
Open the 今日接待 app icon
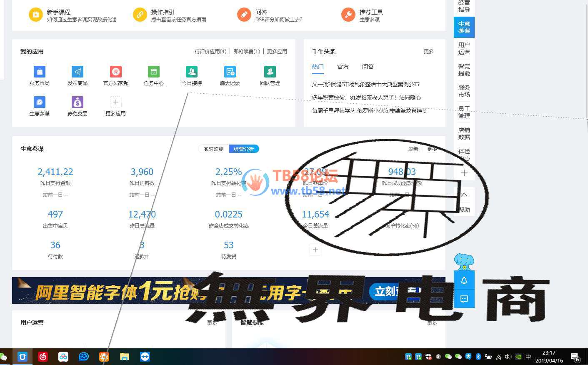click(x=192, y=72)
